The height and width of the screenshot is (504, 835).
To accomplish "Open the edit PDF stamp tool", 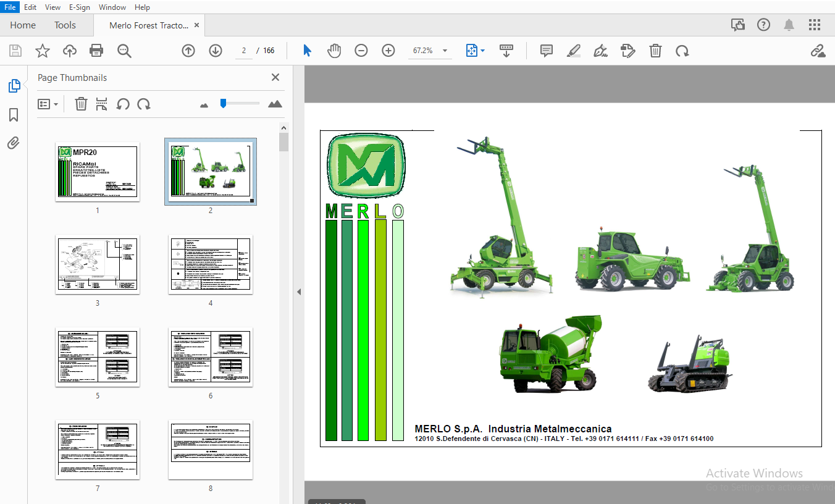I will point(627,51).
